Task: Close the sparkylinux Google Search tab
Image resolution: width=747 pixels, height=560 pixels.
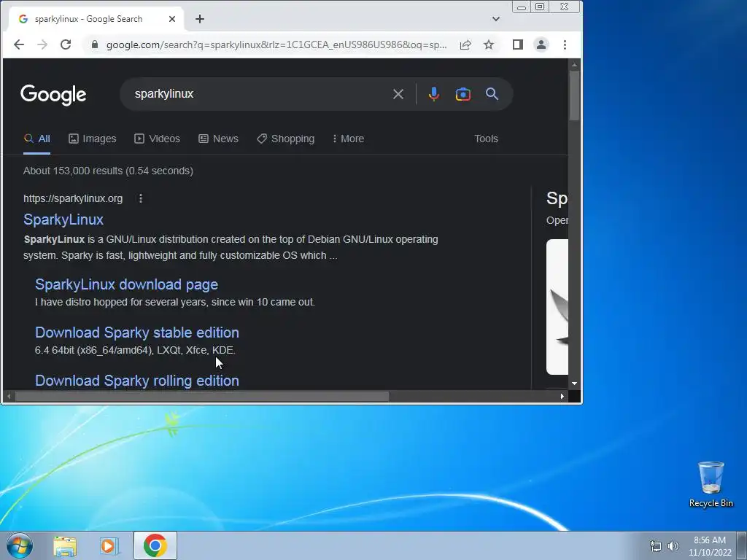Action: (x=172, y=19)
